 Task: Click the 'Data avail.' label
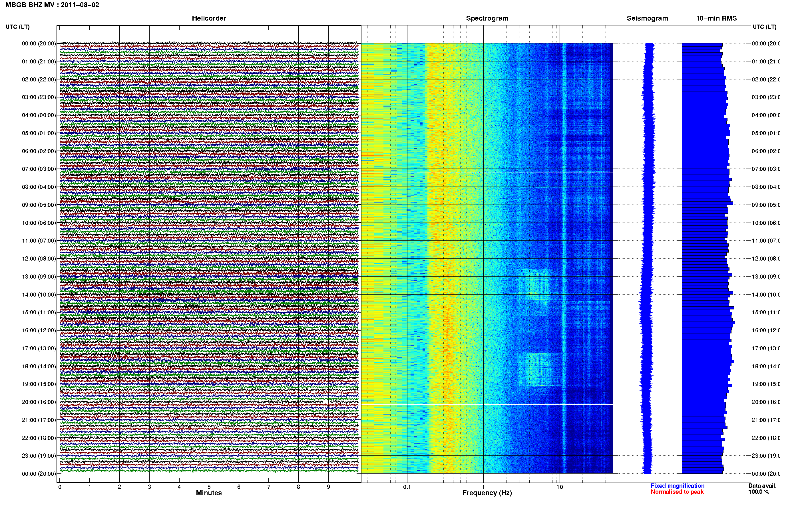click(762, 486)
